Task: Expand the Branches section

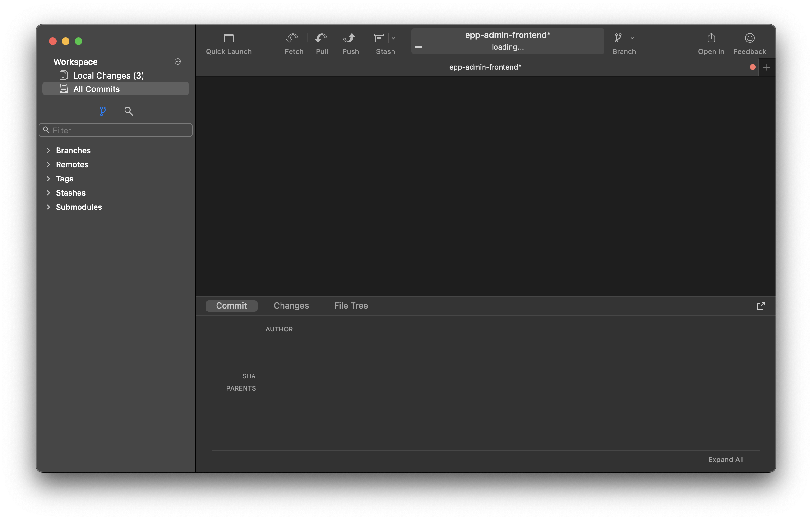Action: coord(48,150)
